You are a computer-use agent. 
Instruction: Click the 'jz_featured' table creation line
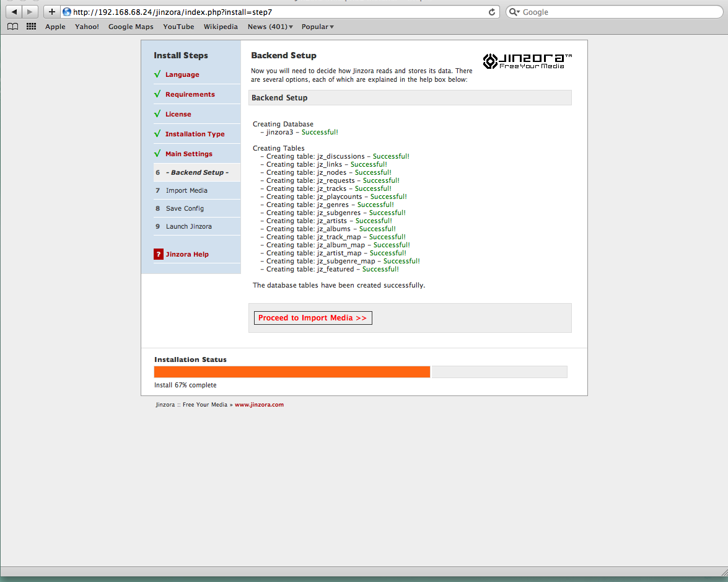coord(330,269)
